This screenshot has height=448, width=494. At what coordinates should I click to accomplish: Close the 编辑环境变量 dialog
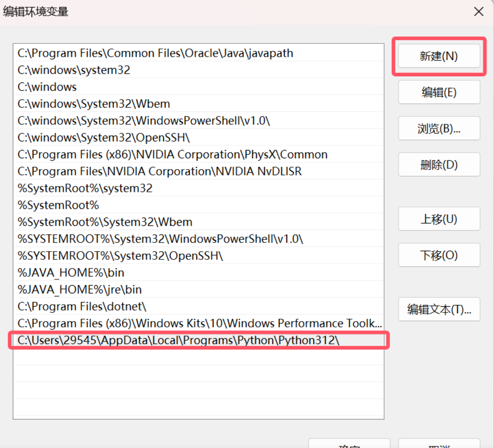tap(479, 12)
